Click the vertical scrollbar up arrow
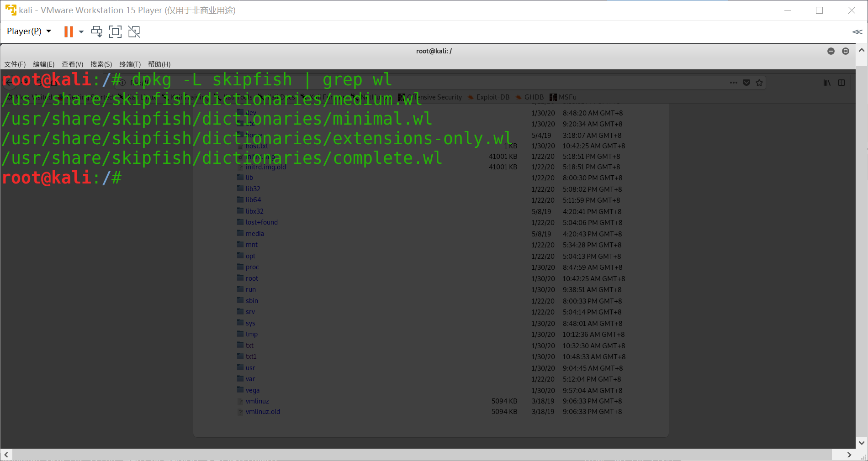The width and height of the screenshot is (868, 461). click(862, 50)
